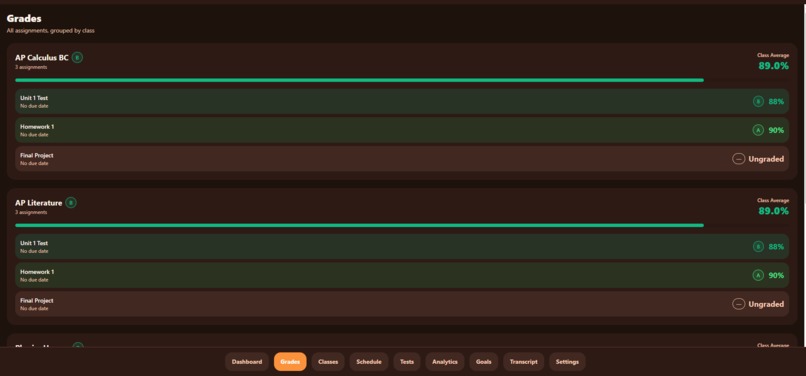Click the B grade icon on Calculus Unit 1 Test
The height and width of the screenshot is (376, 806).
point(758,101)
